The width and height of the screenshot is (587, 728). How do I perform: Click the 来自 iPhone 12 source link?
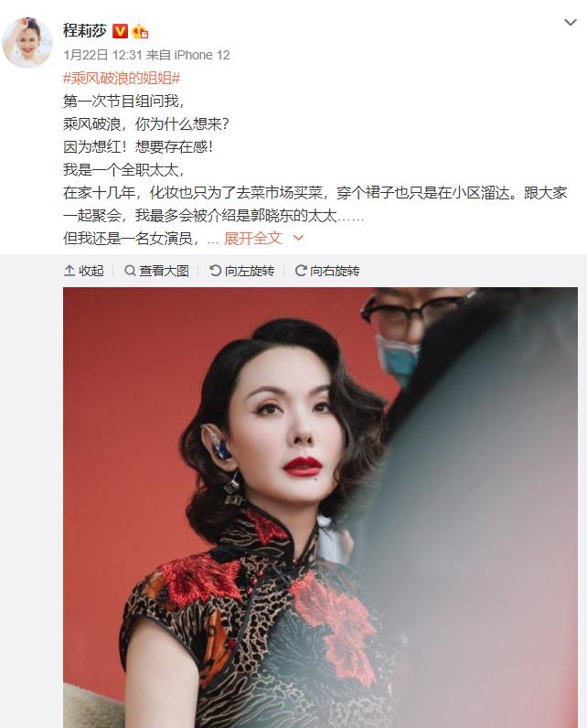(188, 55)
